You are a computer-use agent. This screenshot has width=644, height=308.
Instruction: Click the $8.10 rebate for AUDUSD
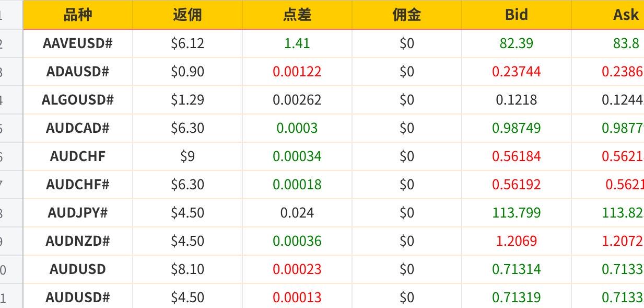[188, 269]
